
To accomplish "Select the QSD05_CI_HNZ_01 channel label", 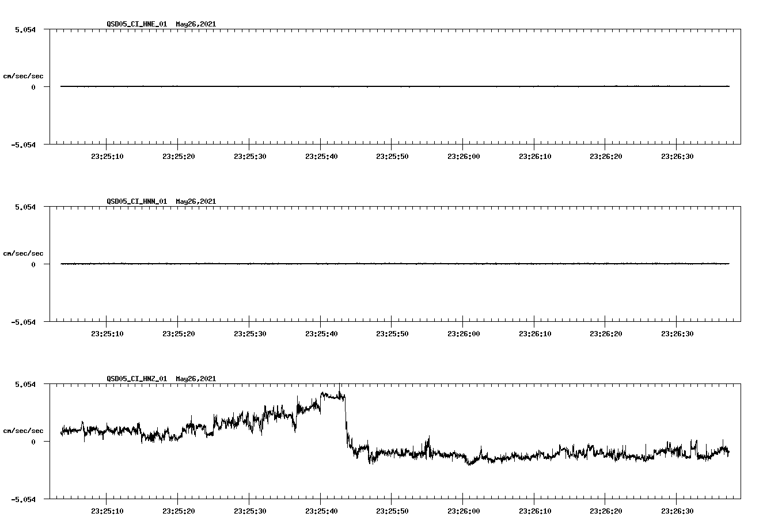I will click(x=135, y=379).
